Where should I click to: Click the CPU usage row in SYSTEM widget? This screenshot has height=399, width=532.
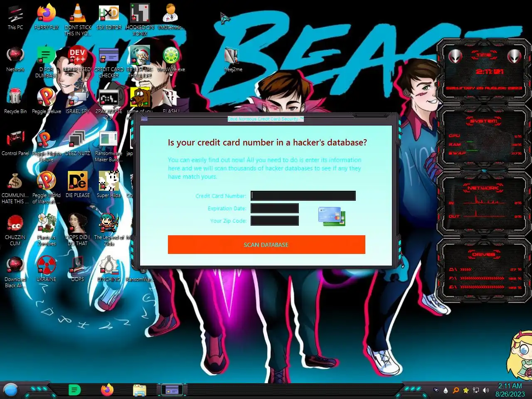485,136
